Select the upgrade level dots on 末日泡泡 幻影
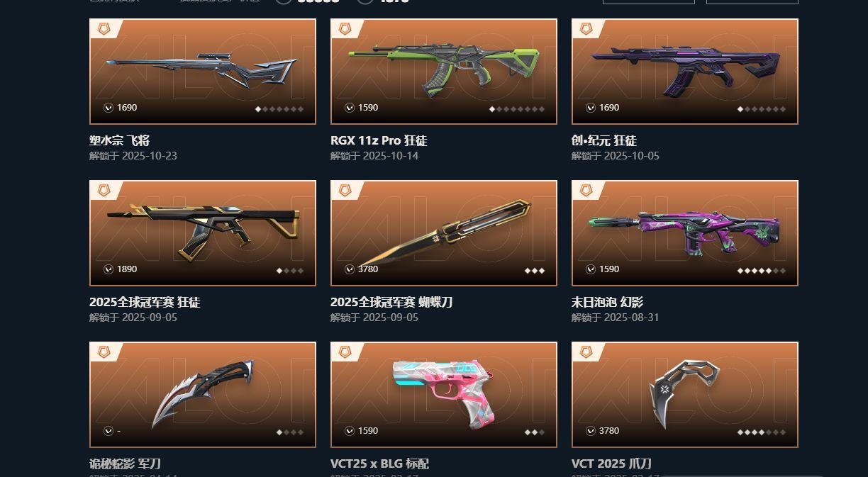This screenshot has width=868, height=477. [762, 271]
